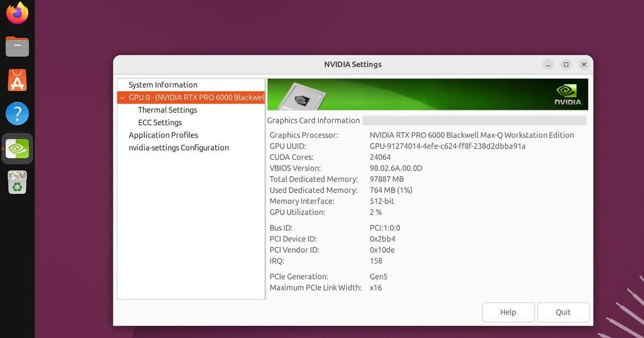Click PCIe Generation value Gen5
This screenshot has height=338, width=644.
click(x=378, y=277)
